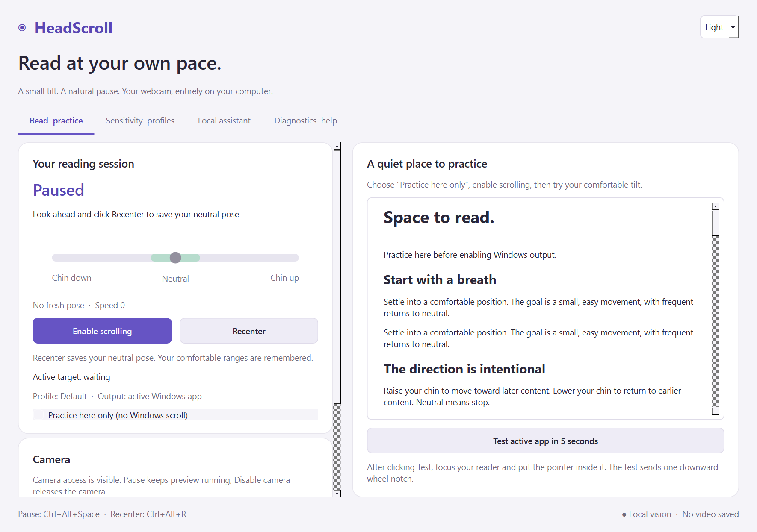Click the tilt slider track near Chin up
The height and width of the screenshot is (532, 757).
(x=284, y=258)
